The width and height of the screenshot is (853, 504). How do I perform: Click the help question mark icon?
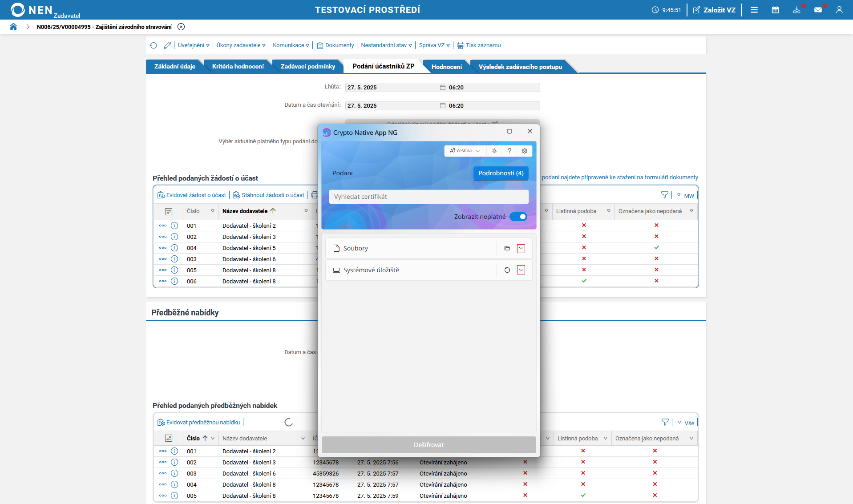tap(509, 151)
